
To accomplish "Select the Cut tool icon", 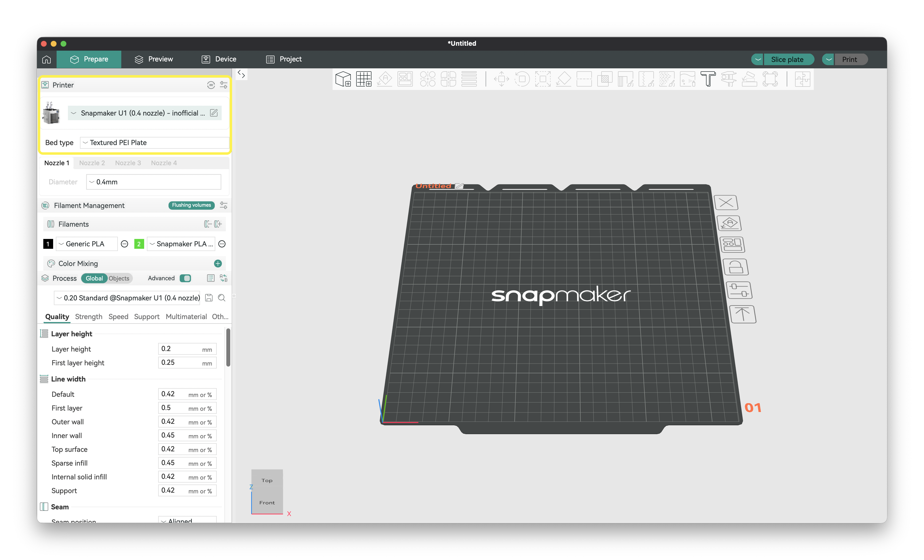I will coord(584,79).
